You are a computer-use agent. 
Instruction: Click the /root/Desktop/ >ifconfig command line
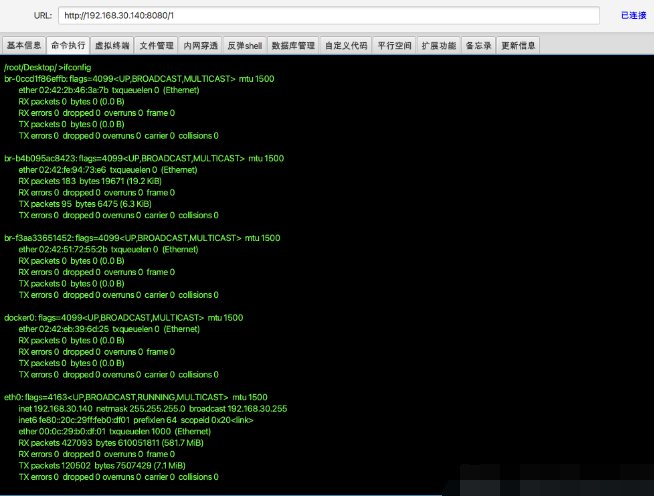click(x=48, y=67)
